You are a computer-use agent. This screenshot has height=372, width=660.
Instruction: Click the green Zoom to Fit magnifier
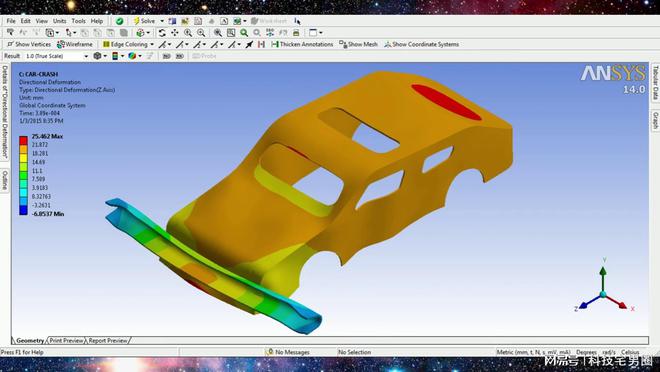[244, 33]
